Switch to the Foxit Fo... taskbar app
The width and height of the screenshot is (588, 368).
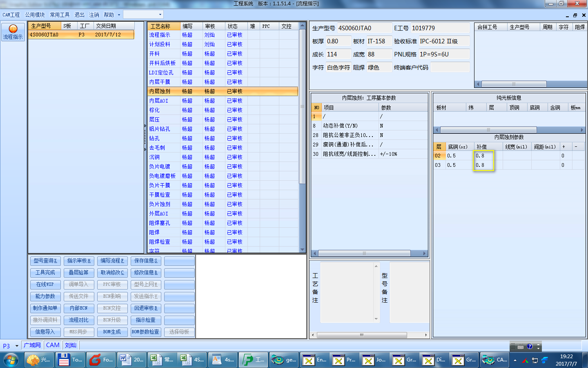[x=101, y=360]
